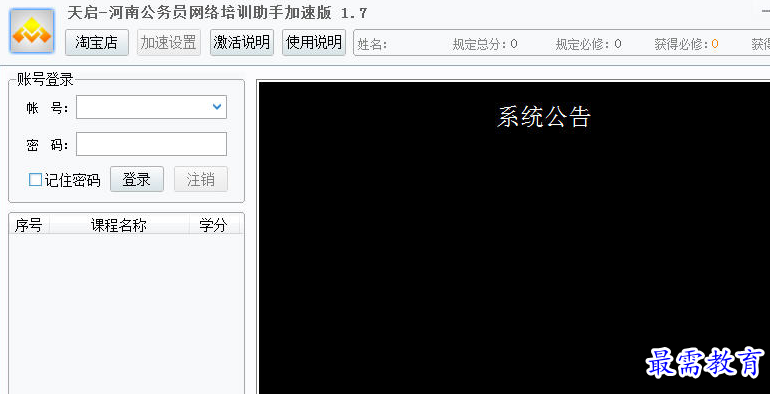Click the 登录 login button
The height and width of the screenshot is (394, 770).
(137, 179)
